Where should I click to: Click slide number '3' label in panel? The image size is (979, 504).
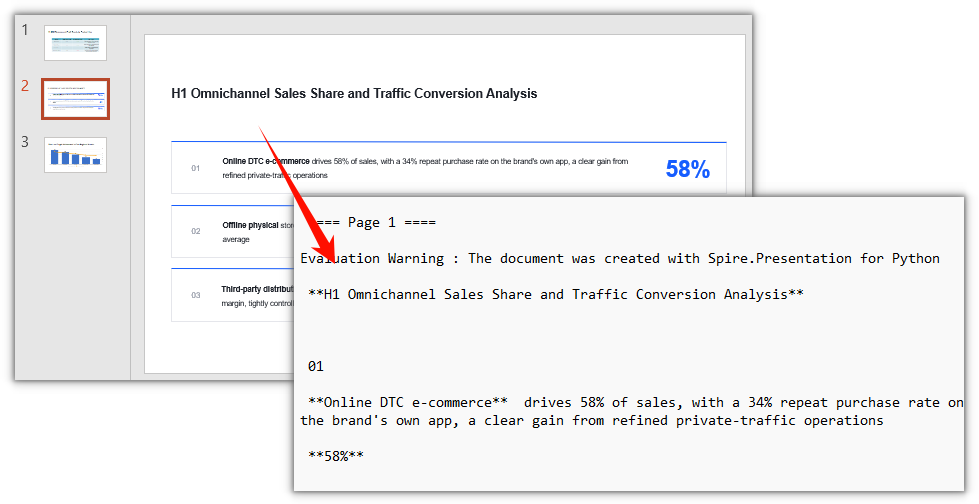[x=25, y=142]
